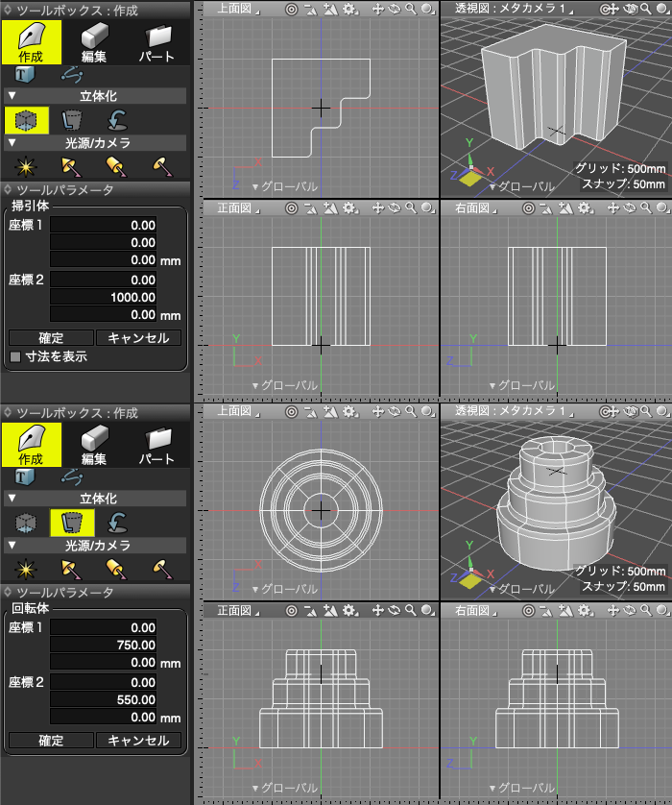The height and width of the screenshot is (805, 672).
Task: Select the highlighted revolve (回転体) tool icon
Action: pyautogui.click(x=70, y=523)
